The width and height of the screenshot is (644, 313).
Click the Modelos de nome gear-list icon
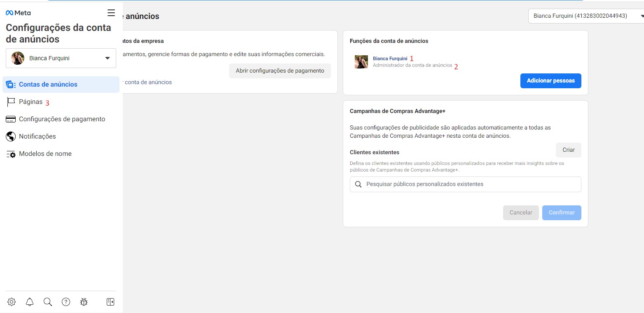(x=11, y=154)
